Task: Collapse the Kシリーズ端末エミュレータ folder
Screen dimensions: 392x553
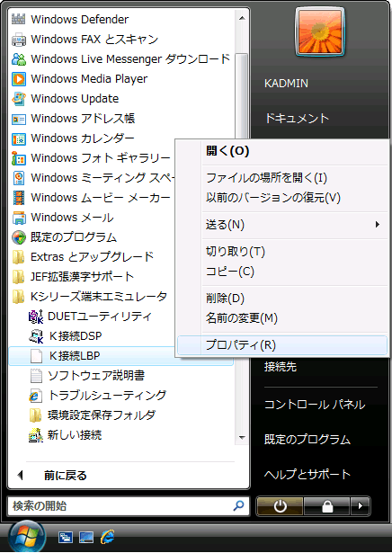Action: 90,296
